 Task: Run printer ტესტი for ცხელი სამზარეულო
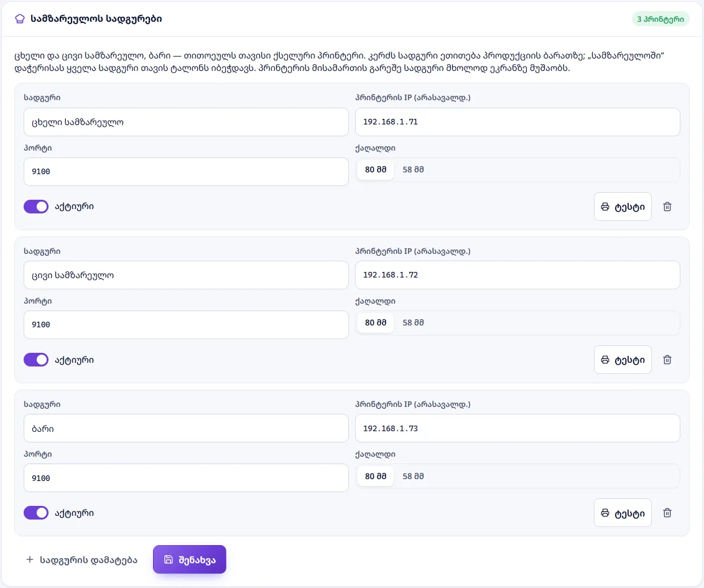(x=623, y=207)
